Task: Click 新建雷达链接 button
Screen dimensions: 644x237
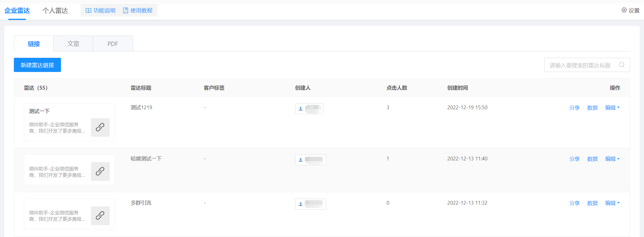Action: coord(37,65)
